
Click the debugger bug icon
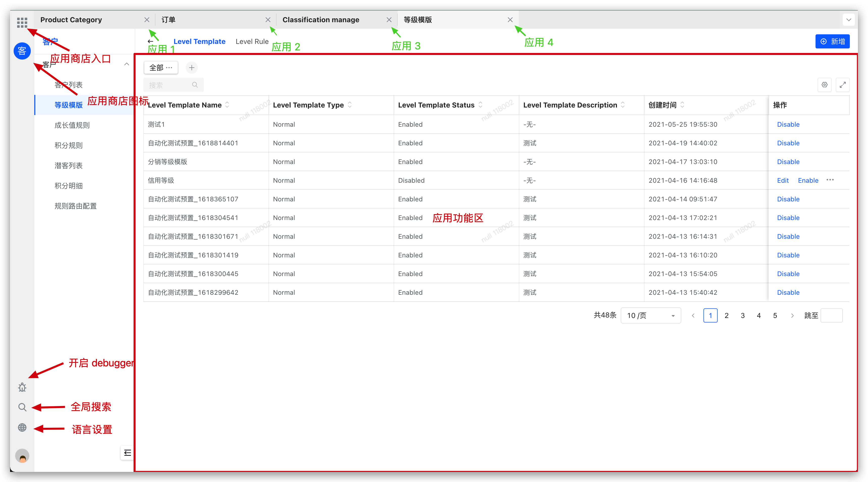pos(22,387)
